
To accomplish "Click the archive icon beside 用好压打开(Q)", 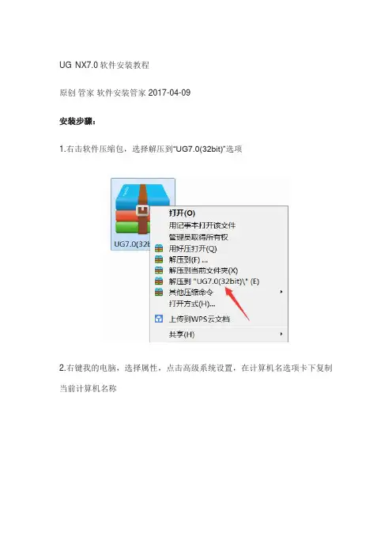I will pos(159,248).
